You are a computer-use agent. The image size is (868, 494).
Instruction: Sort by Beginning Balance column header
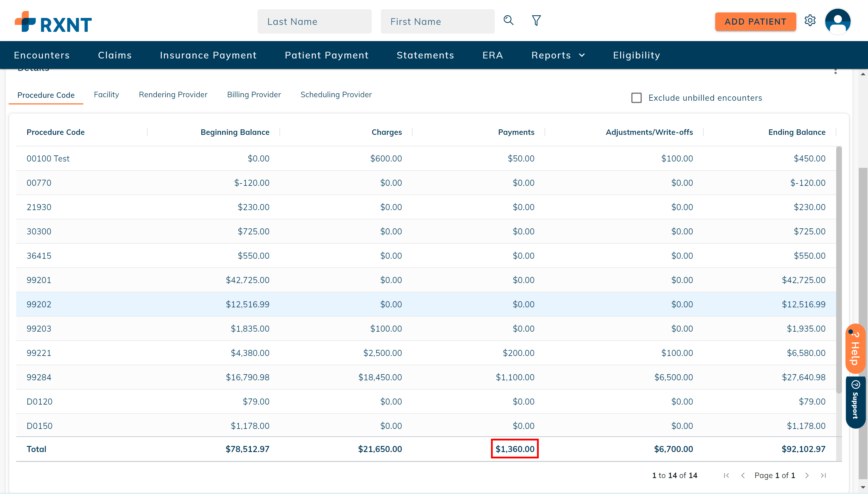tap(235, 132)
